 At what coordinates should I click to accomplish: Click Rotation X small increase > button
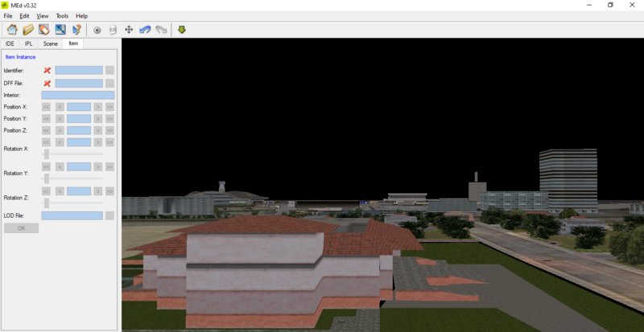coord(97,142)
